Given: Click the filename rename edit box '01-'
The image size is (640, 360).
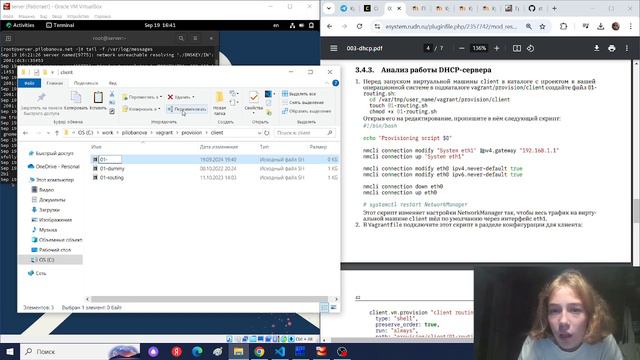Looking at the screenshot, I should (110, 160).
